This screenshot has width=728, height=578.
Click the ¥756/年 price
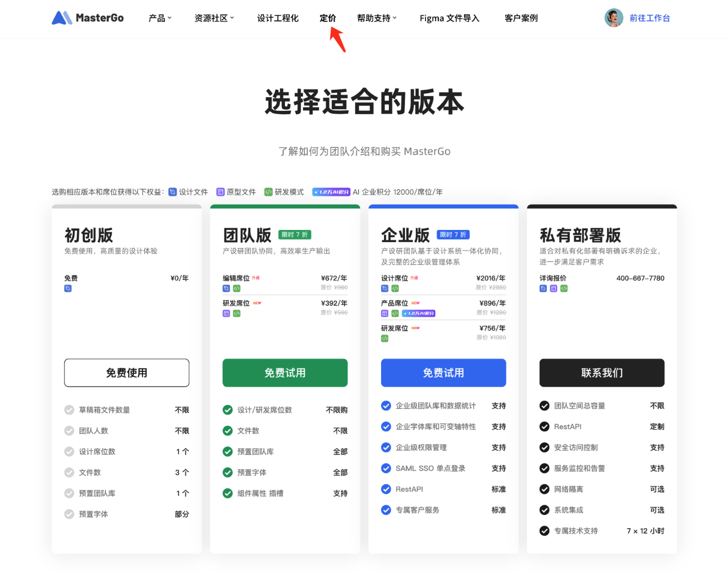(492, 328)
